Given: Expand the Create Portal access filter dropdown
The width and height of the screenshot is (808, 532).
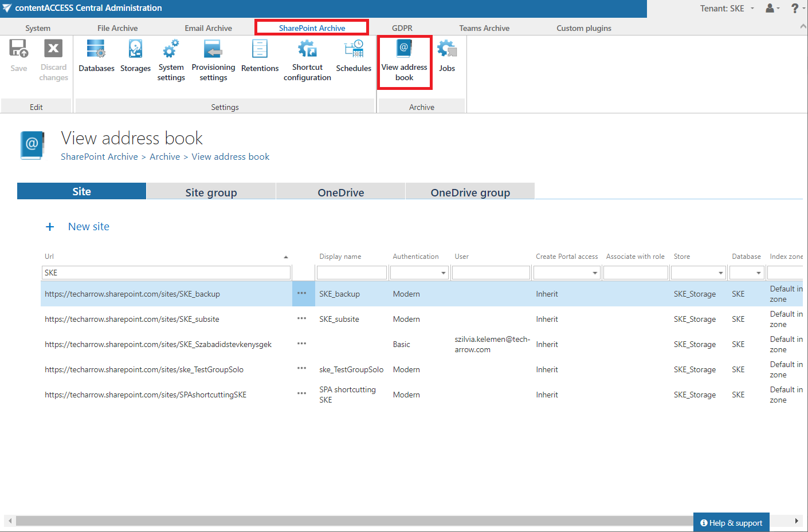Looking at the screenshot, I should [x=594, y=273].
